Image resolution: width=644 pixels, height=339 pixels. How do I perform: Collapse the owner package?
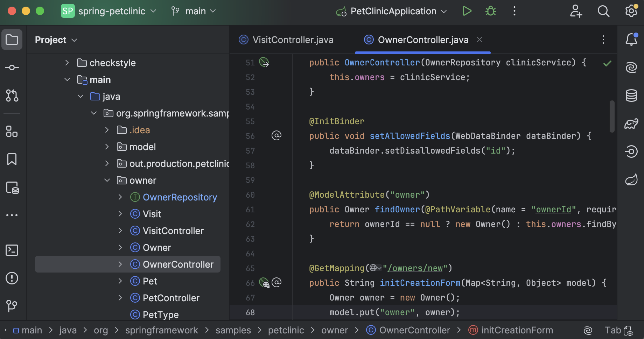[107, 180]
